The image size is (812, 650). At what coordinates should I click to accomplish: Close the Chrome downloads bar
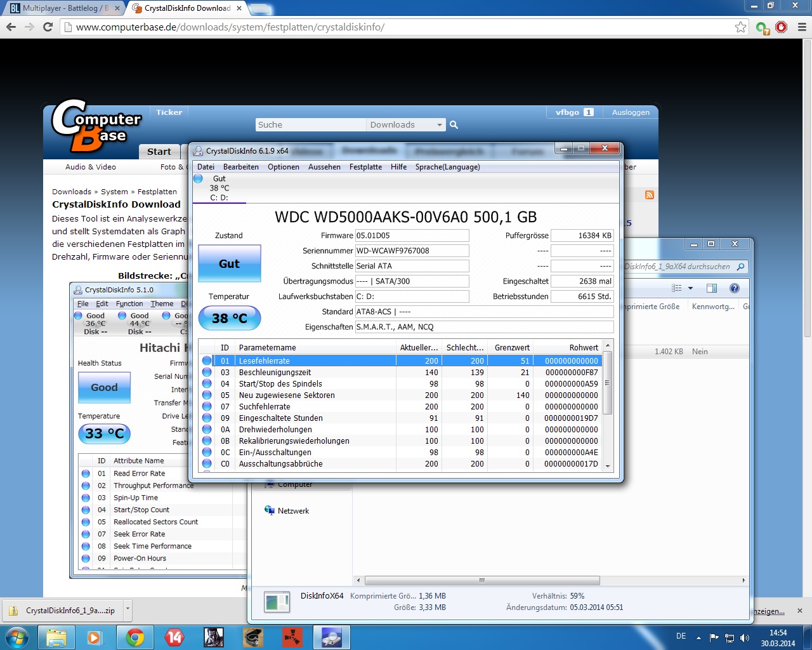point(800,611)
